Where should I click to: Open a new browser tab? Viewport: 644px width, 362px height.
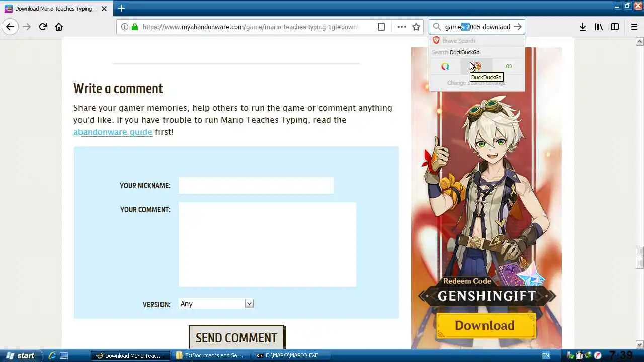point(121,8)
